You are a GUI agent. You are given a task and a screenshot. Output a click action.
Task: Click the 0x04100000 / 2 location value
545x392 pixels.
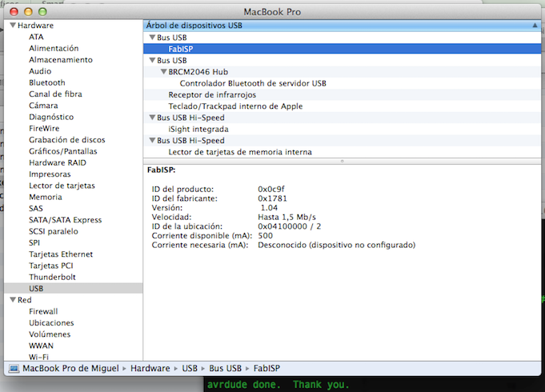[289, 226]
